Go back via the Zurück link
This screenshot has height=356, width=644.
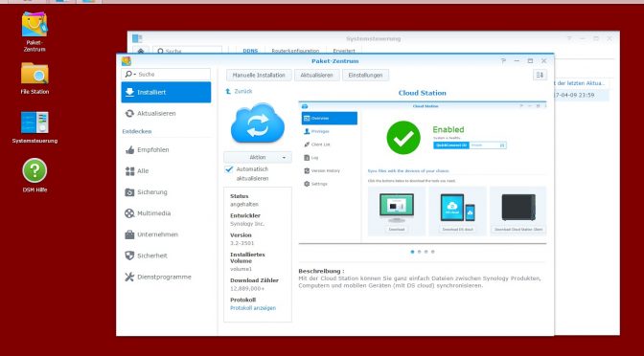pos(239,92)
